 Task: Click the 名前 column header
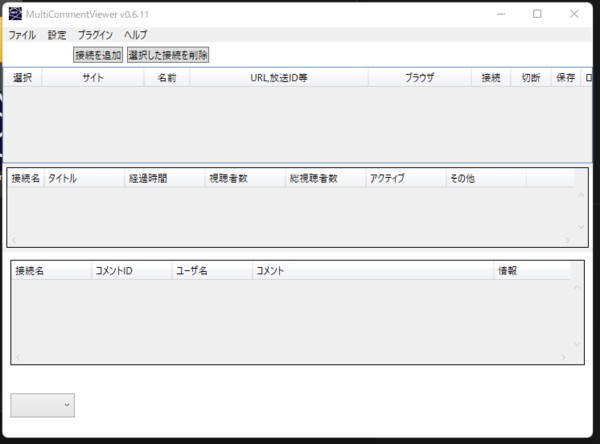click(x=167, y=78)
